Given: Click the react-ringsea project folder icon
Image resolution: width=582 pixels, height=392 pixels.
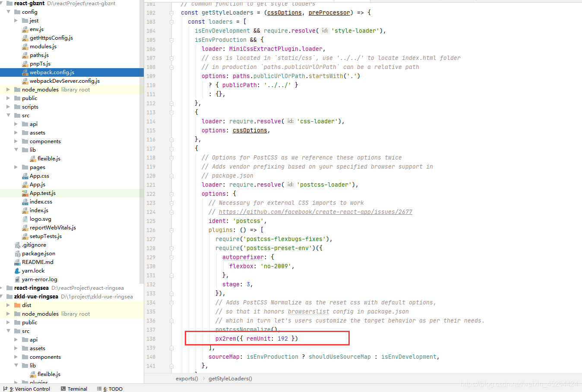Looking at the screenshot, I should (x=9, y=288).
